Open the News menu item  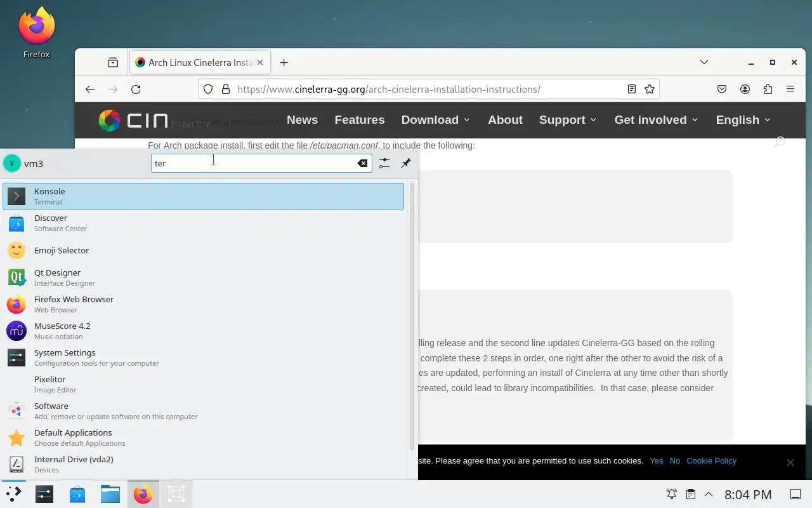[x=302, y=120]
